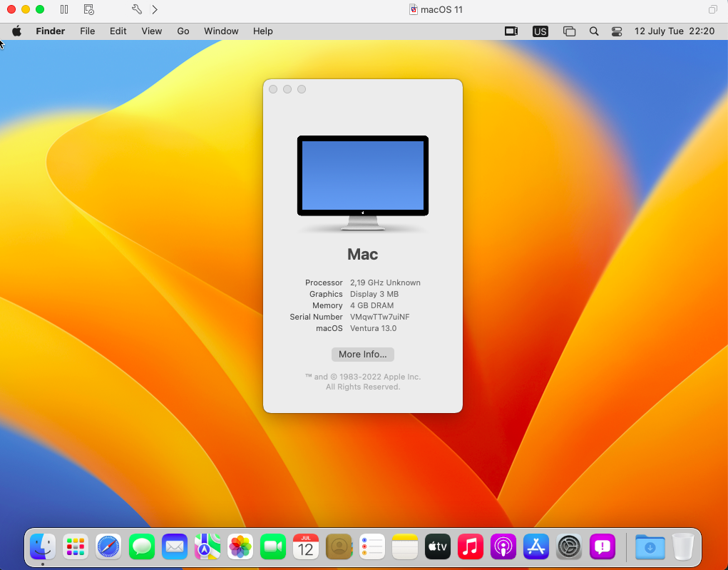Open Control Center in menu bar

pos(617,31)
